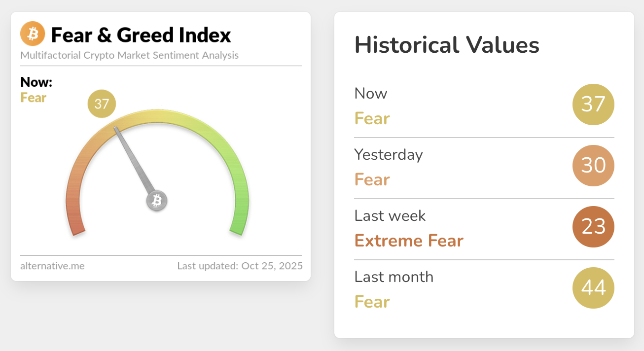The width and height of the screenshot is (644, 351).
Task: Click the Yesterday row label
Action: click(x=389, y=155)
